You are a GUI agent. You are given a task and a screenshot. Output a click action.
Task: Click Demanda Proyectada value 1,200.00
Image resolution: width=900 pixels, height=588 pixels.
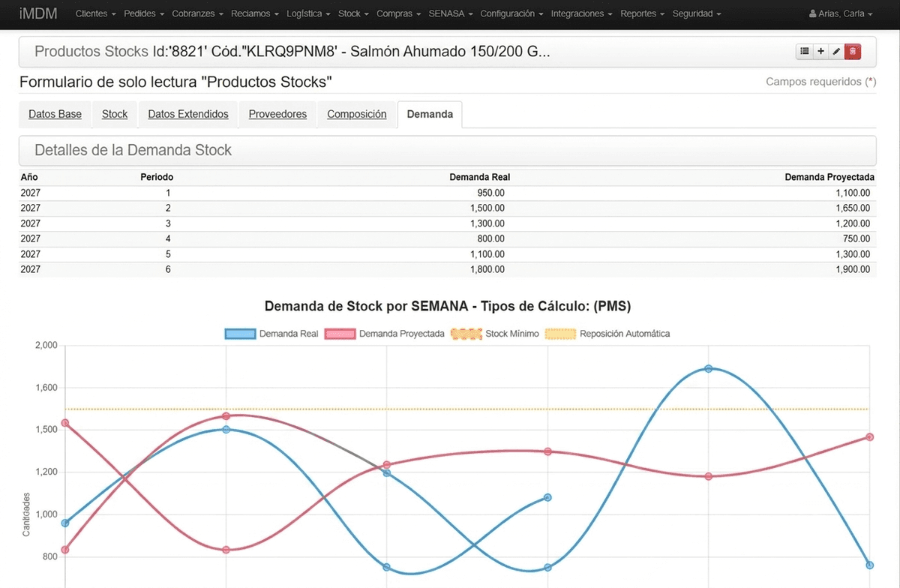click(853, 223)
